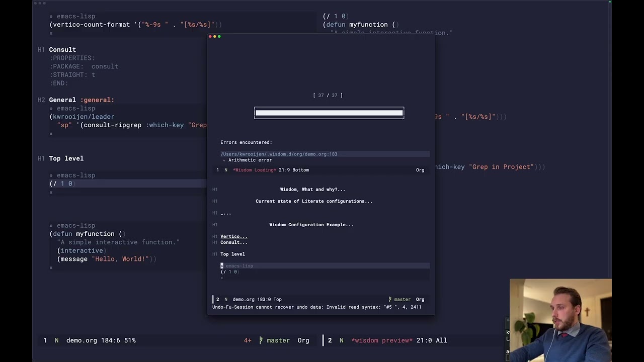The height and width of the screenshot is (362, 644).
Task: Click Org mode label on Wisdom Loading modeline
Action: [x=420, y=170]
